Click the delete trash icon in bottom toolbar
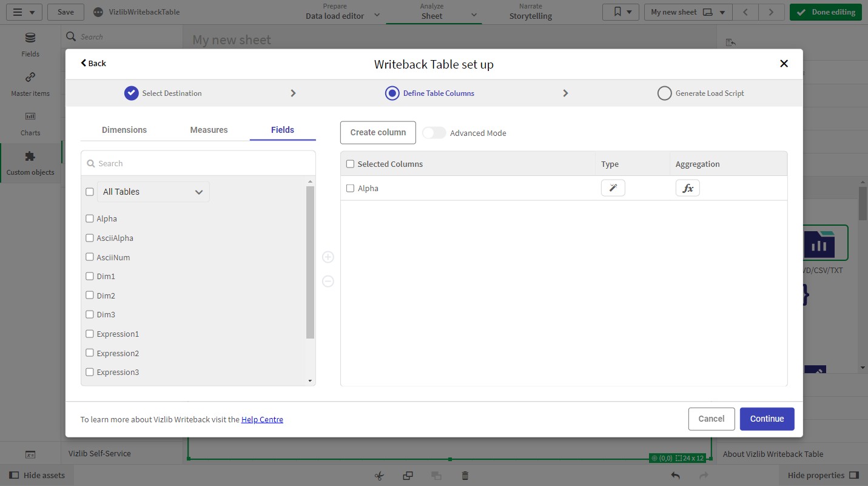868x486 pixels. [465, 476]
